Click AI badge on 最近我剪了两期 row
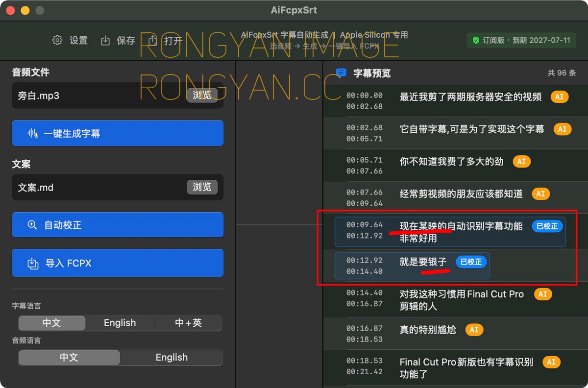Screen dimensions: 588x388 pos(559,97)
